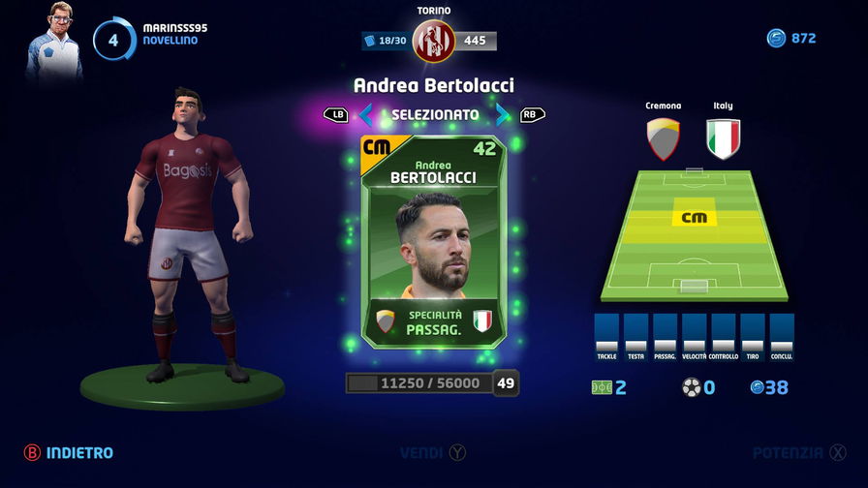Click the Potenzia upgrade option

click(x=799, y=452)
